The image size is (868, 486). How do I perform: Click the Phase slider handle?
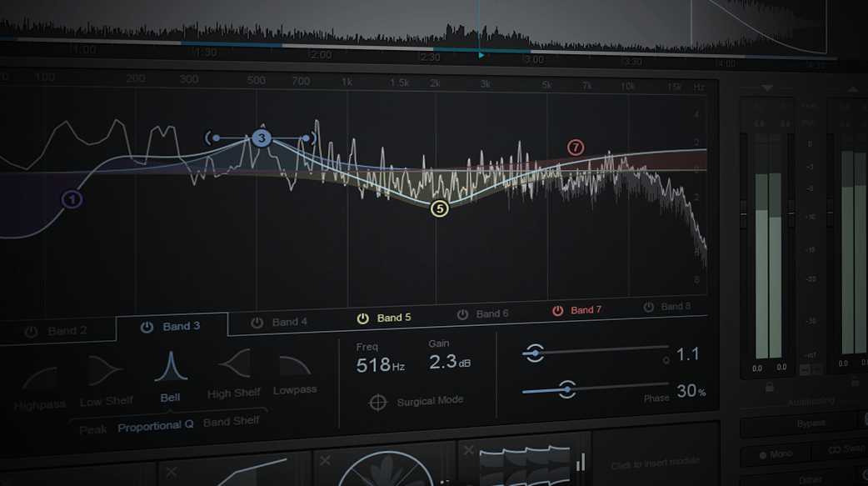[x=566, y=389]
